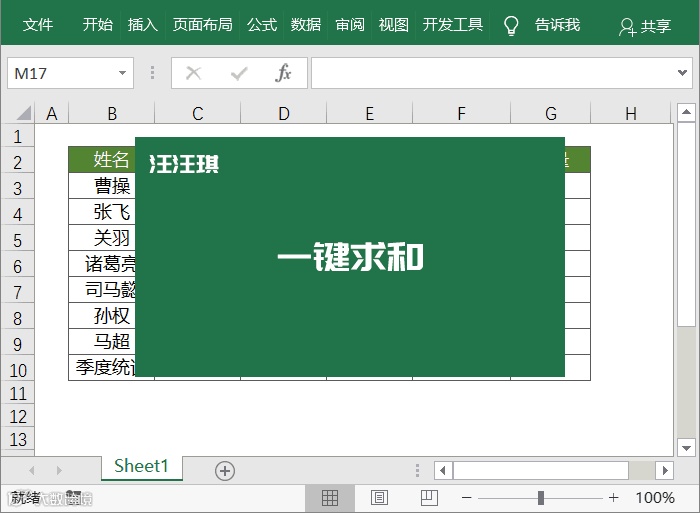Click the vertical scrollbar down arrow
The image size is (700, 513).
tap(686, 447)
